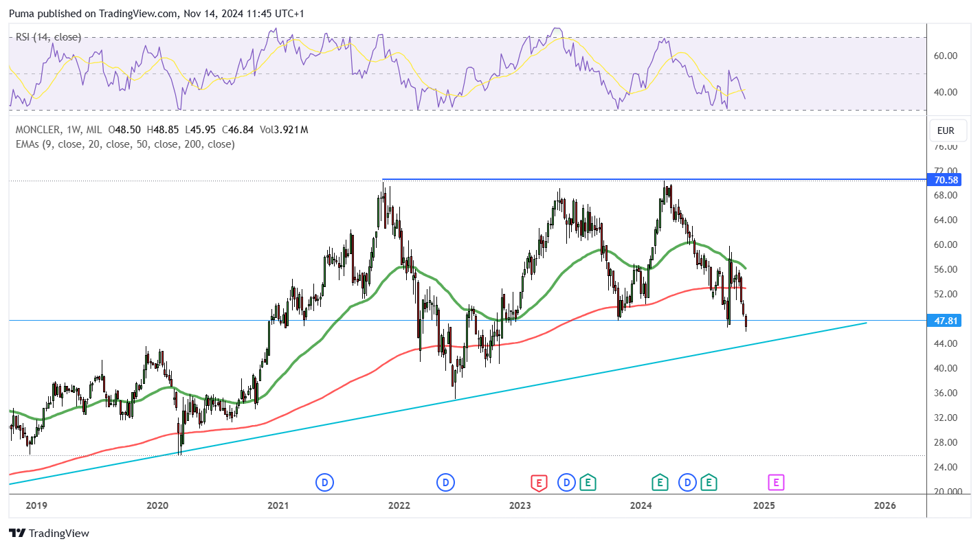This screenshot has height=548, width=980.
Task: Open the red E earnings marker
Action: [x=539, y=483]
